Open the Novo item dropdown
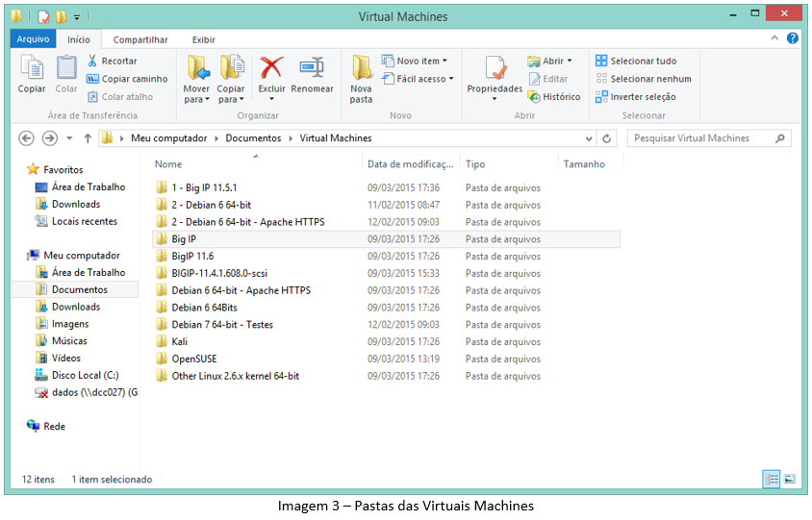812x520 pixels. click(420, 61)
